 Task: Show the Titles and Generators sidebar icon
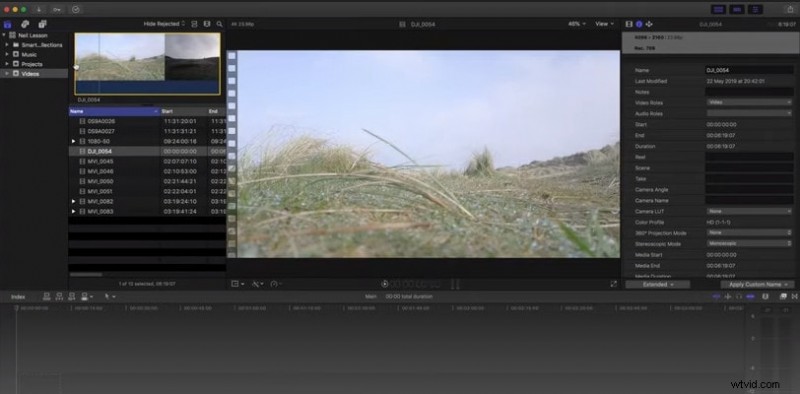(x=42, y=24)
